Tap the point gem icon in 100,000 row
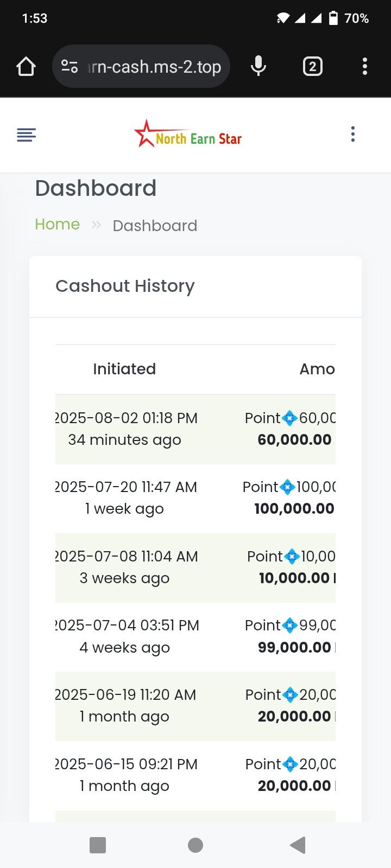 [287, 487]
